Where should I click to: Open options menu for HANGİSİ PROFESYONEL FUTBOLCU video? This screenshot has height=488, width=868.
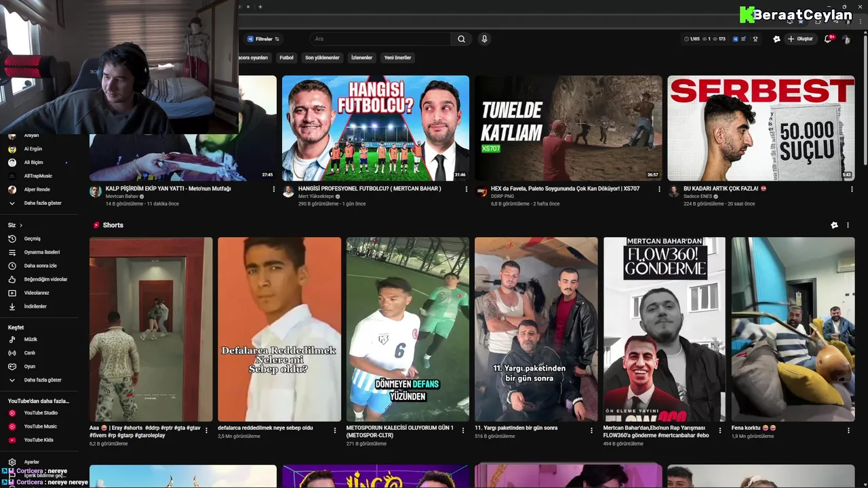466,189
